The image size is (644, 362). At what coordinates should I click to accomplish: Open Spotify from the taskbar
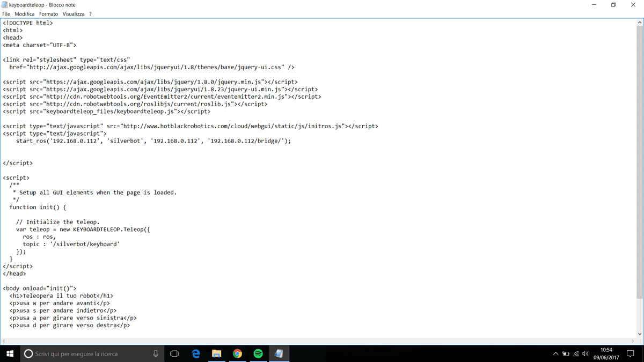click(x=258, y=353)
